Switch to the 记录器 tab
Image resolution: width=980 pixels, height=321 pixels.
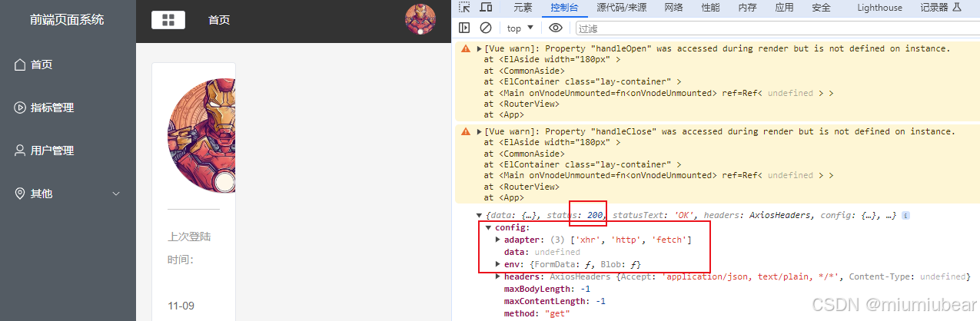(x=940, y=8)
